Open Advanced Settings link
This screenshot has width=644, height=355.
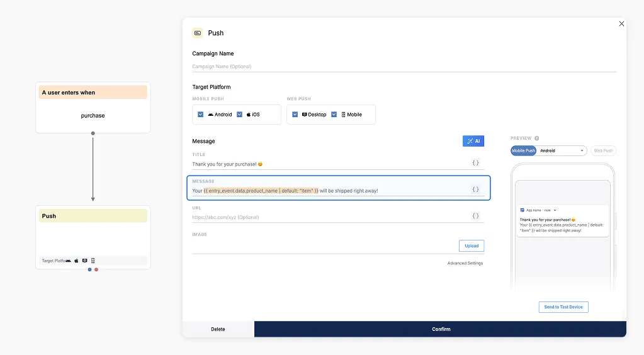[x=465, y=263]
